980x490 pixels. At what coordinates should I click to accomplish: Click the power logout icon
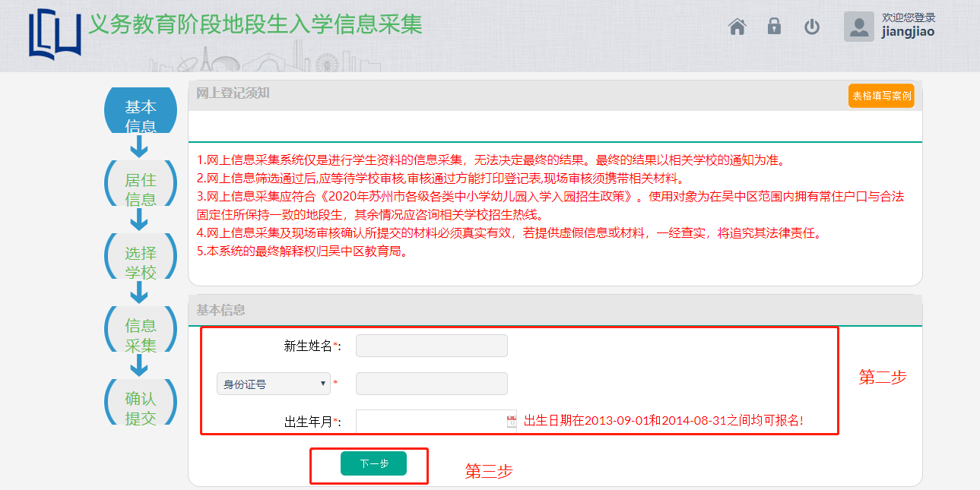click(812, 27)
